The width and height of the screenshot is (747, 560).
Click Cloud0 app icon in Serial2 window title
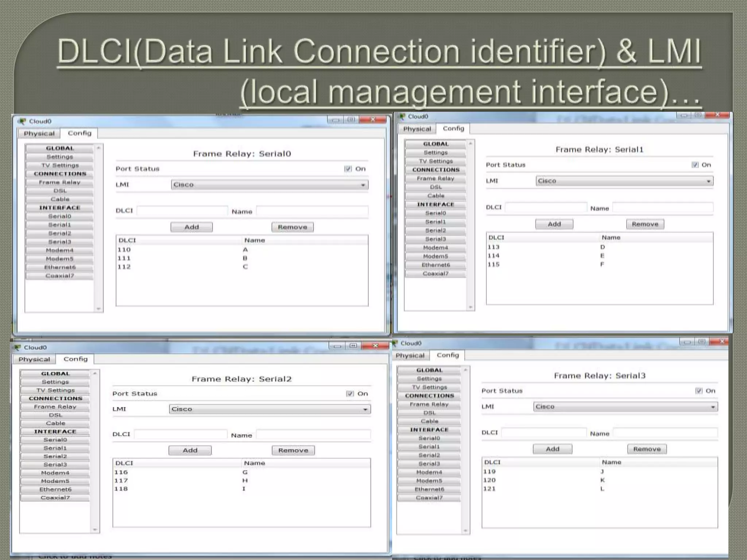coord(17,347)
